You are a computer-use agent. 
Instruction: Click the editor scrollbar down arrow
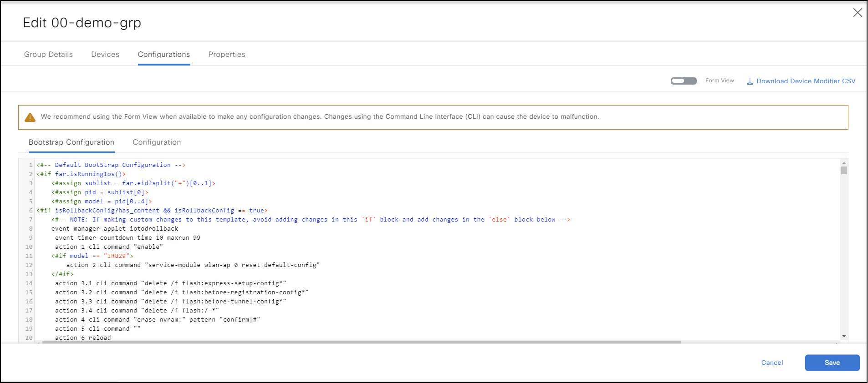point(844,336)
